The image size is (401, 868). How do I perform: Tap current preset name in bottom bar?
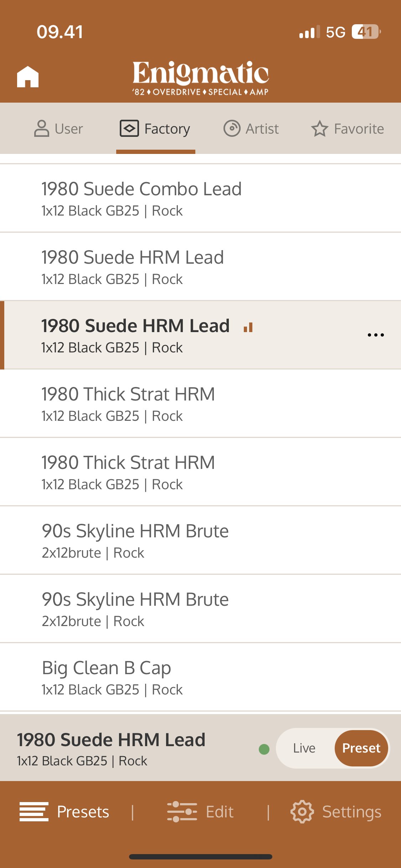111,740
